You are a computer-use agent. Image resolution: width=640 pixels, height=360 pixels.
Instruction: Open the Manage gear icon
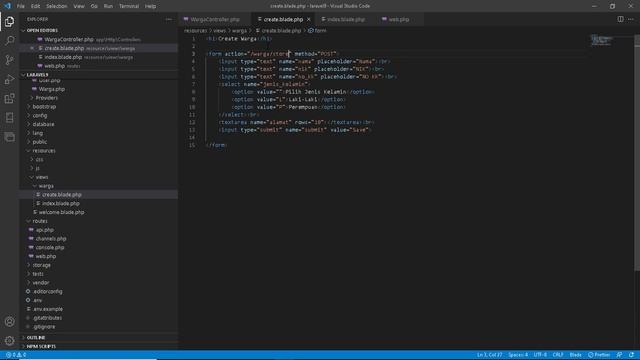(9, 340)
